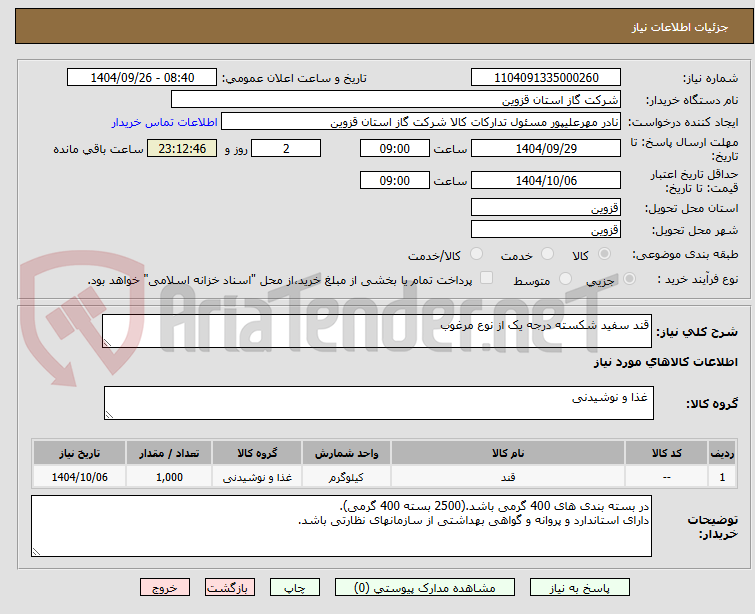Click the buyer name field شرکت گاز استان قزوین
The image size is (755, 614).
point(396,100)
